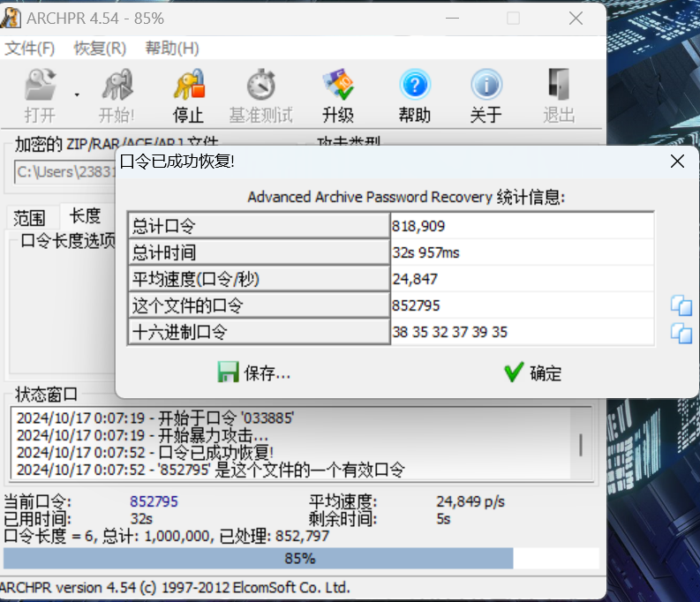Copy the recovered password 852795 icon
This screenshot has width=700, height=602.
point(681,305)
